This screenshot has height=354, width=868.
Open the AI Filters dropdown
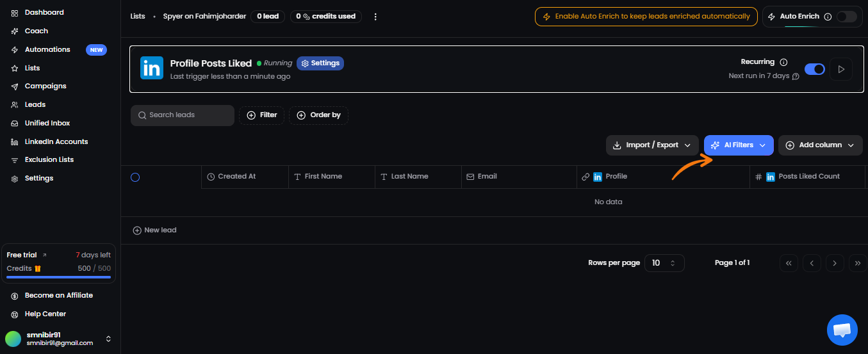[739, 145]
